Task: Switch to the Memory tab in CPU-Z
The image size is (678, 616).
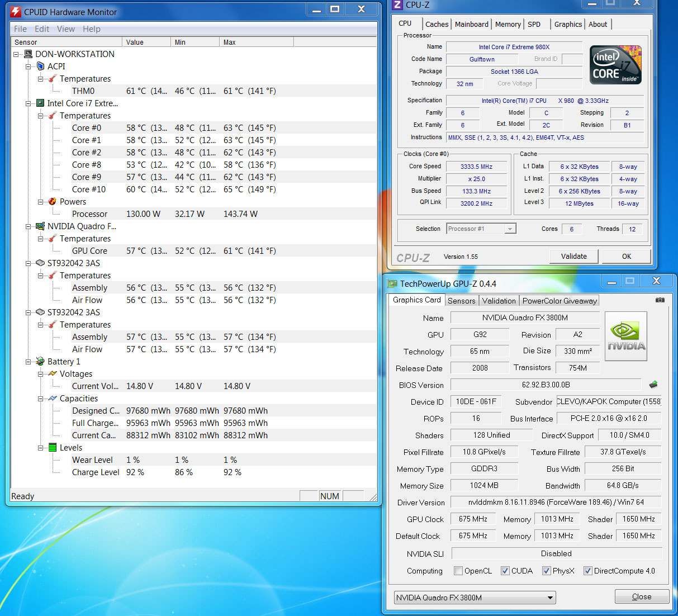Action: point(508,24)
